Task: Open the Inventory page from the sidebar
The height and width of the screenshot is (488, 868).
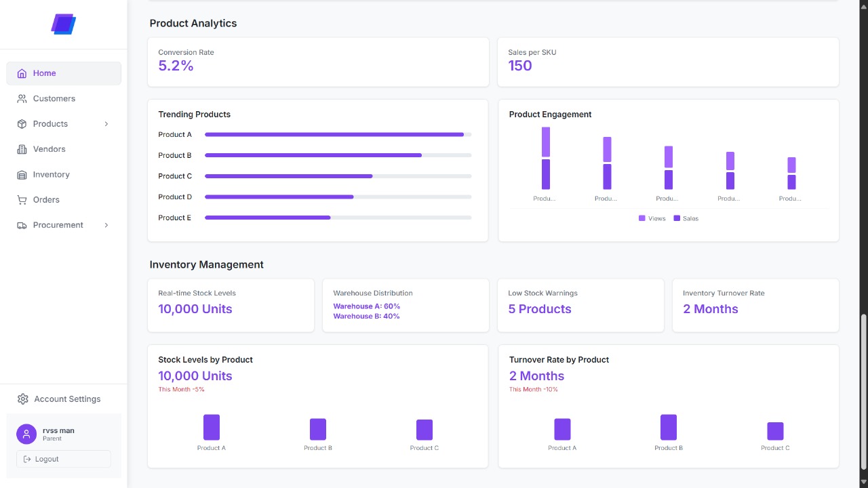Action: pos(52,174)
